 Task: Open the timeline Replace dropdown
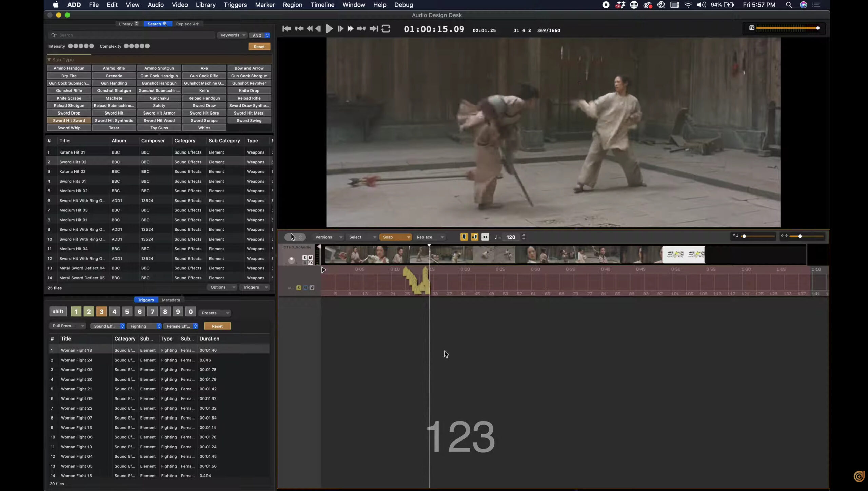[430, 237]
